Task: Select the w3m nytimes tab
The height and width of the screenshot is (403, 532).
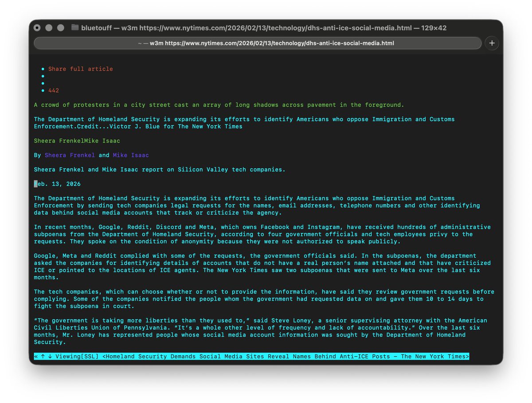Action: [258, 43]
